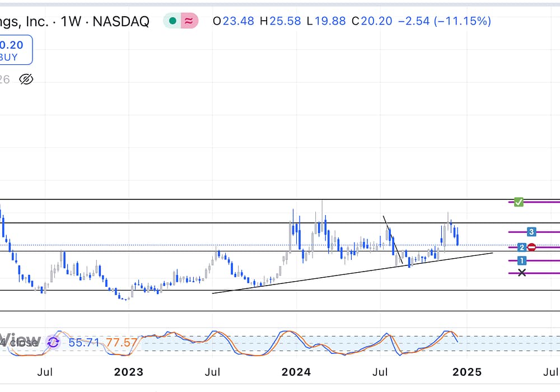Click the 1W timeframe in chart title

tap(71, 21)
